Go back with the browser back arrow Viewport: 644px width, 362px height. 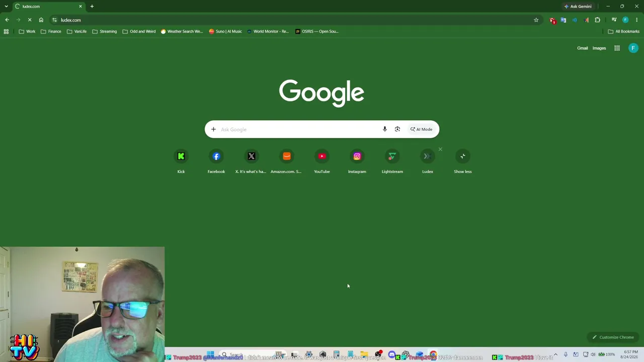[7, 20]
